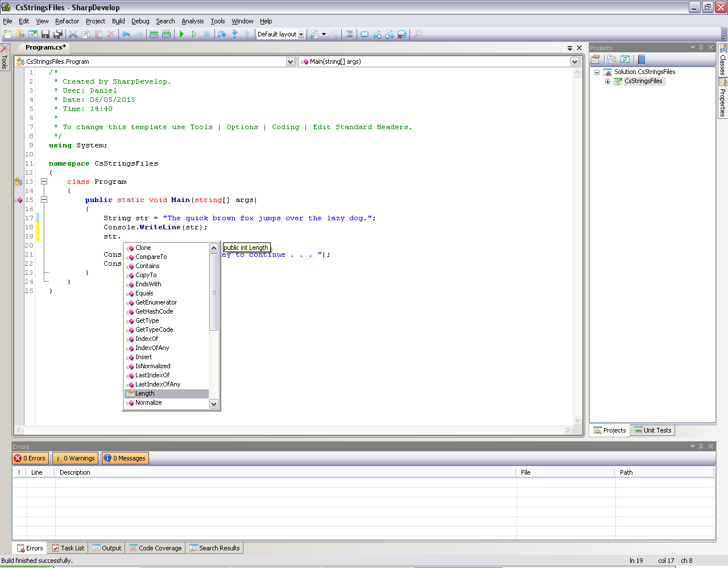Expand the CsStringsFiles project node
728x568 pixels.
(x=607, y=81)
